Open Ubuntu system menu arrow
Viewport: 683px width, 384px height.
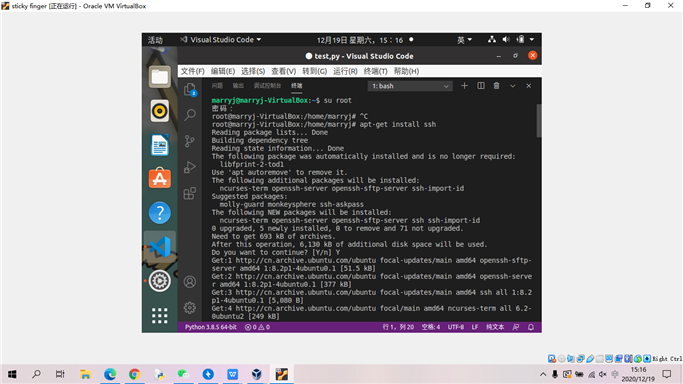[x=532, y=40]
